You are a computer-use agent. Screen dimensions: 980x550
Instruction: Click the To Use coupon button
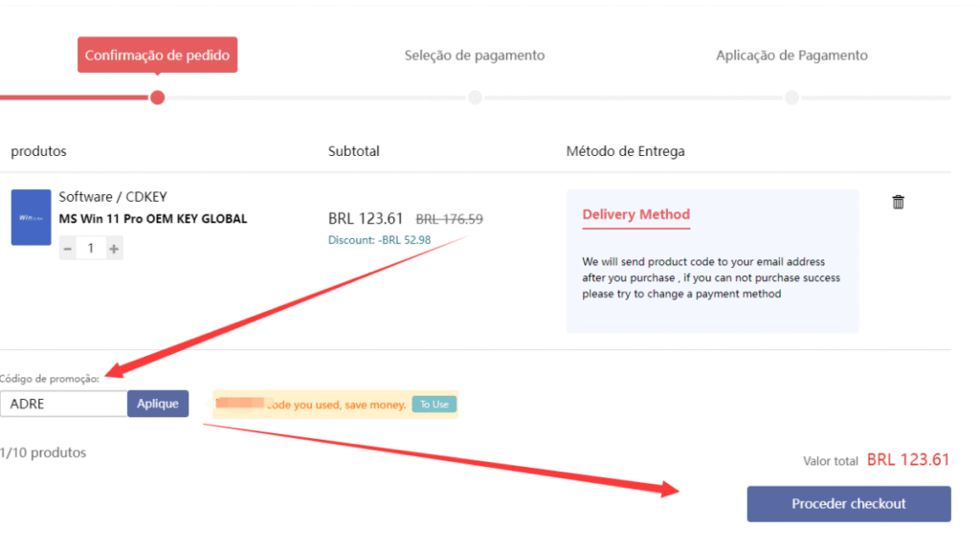click(434, 405)
